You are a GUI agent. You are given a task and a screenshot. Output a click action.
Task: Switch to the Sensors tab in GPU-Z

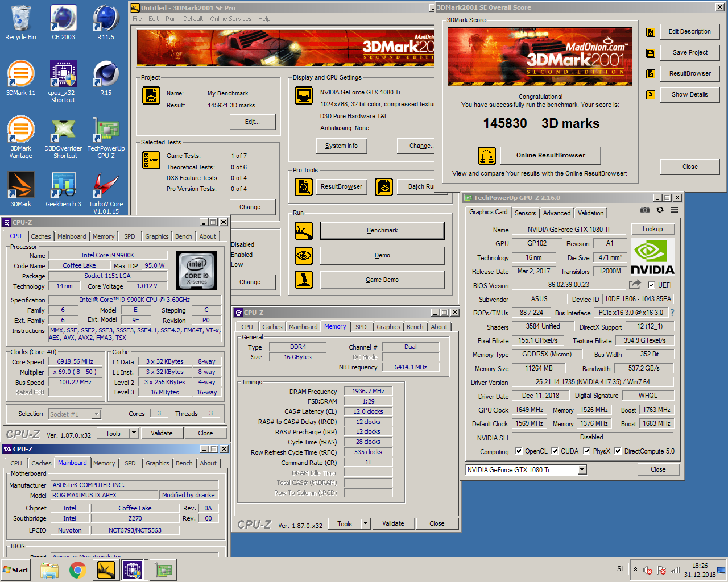point(525,213)
